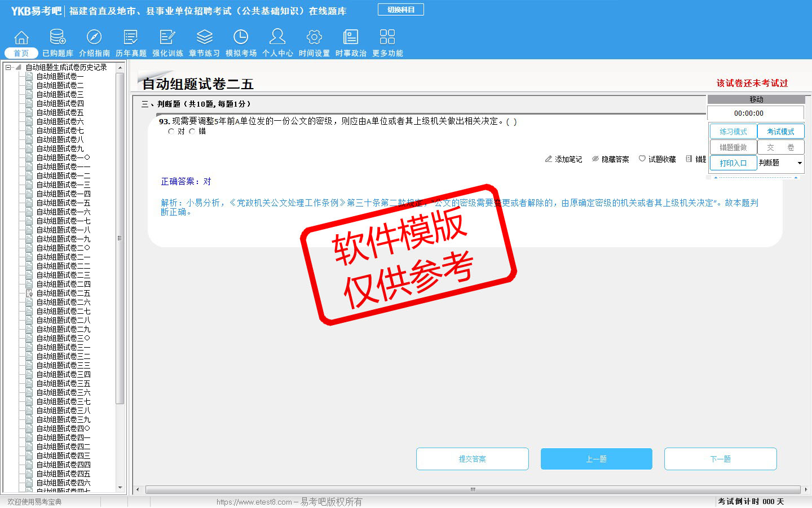Open 模拟考场 clock icon
The height and width of the screenshot is (508, 812).
pyautogui.click(x=241, y=38)
